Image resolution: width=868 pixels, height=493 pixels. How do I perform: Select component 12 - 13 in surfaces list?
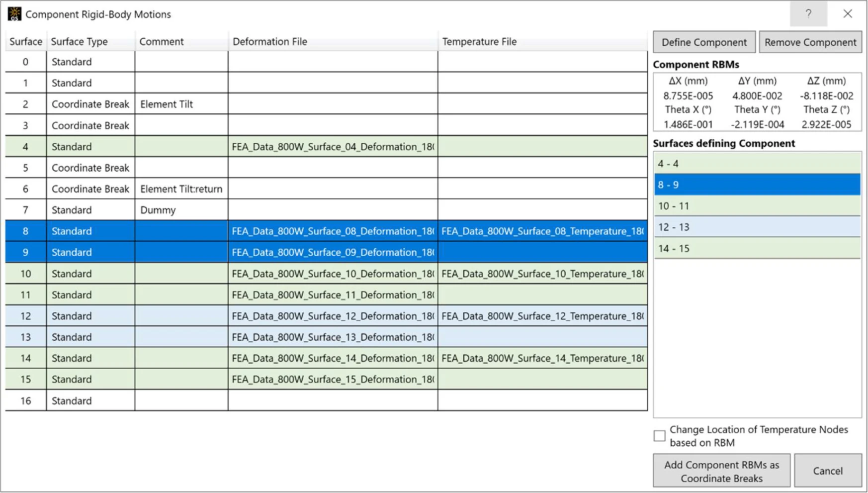pos(757,227)
